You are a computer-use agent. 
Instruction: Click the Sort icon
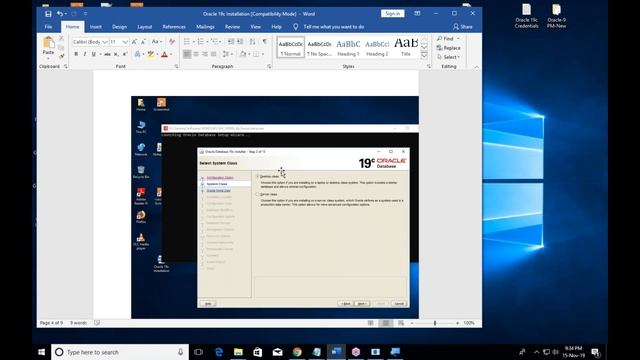(253, 42)
